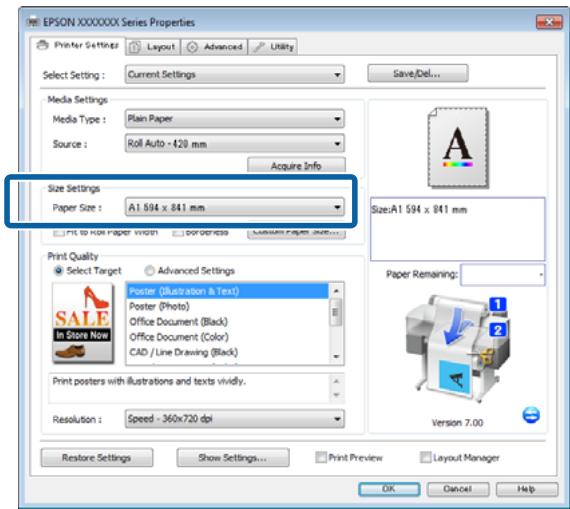Screen dimensions: 570x509
Task: Open the Source dropdown
Action: [x=235, y=144]
